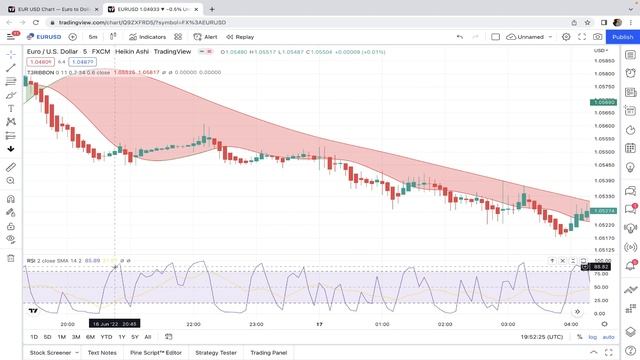Open the economic calendar panel icon
Screen dimensions: 640x360
[631, 148]
